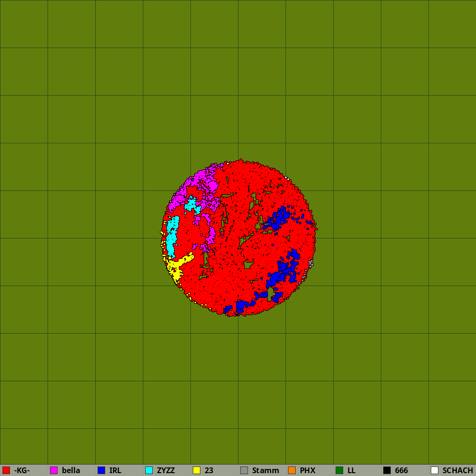Click the gray Stamm legend swatch
Viewport: 476px width, 476px height.
244,470
